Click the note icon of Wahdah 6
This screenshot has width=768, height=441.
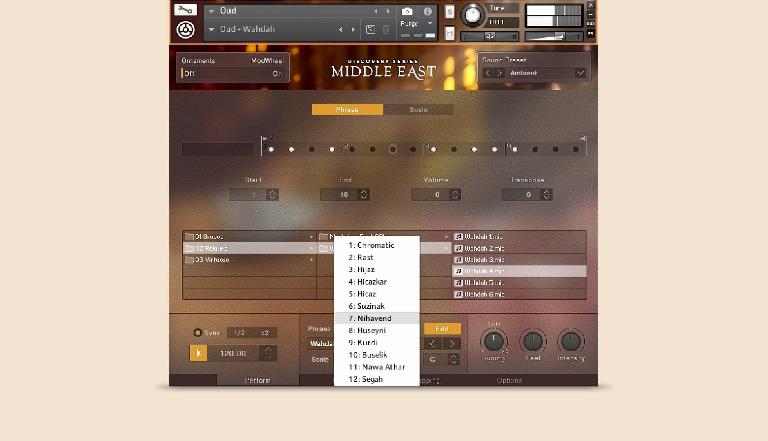point(458,294)
